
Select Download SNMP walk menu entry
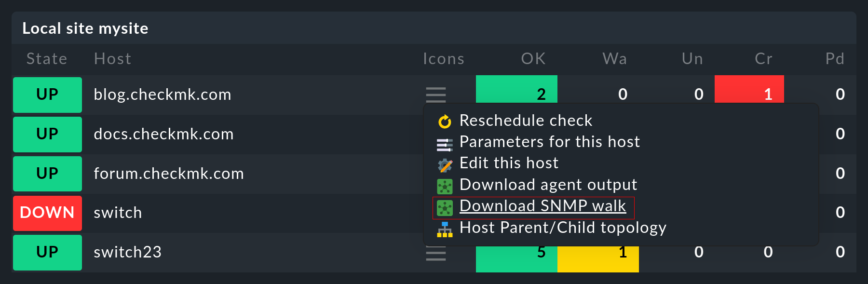542,206
